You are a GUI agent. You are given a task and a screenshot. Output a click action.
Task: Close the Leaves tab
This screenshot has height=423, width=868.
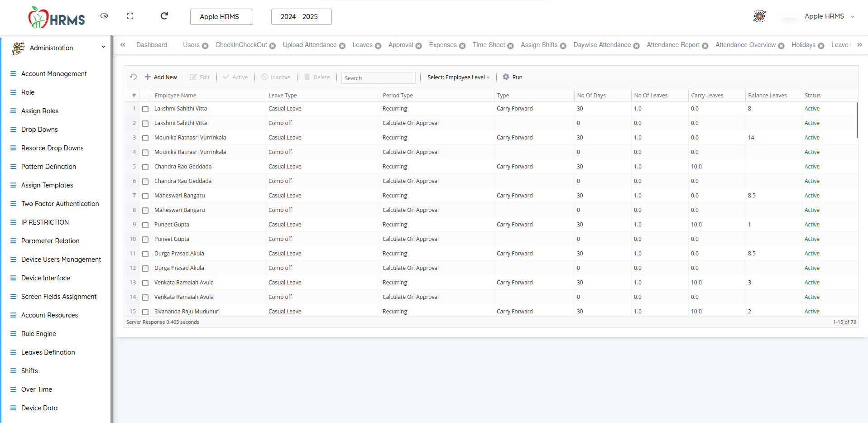[x=378, y=46]
